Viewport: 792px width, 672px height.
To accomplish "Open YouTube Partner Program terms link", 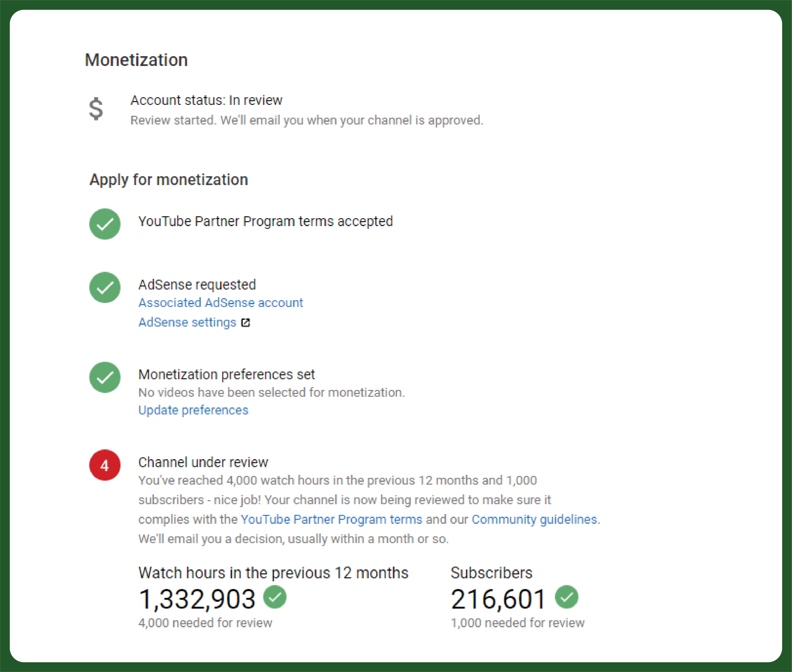I will coord(332,519).
